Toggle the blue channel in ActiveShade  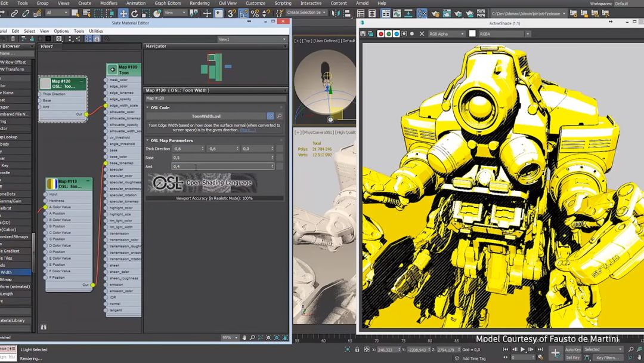click(x=397, y=33)
